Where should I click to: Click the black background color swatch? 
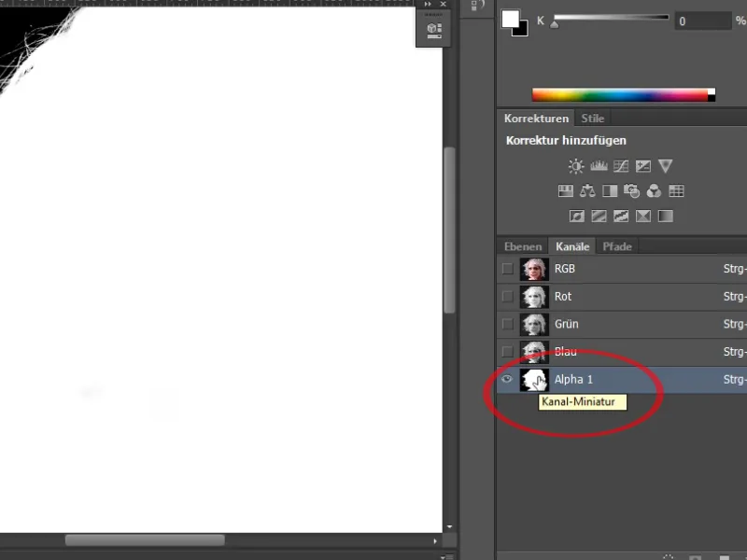[x=523, y=30]
